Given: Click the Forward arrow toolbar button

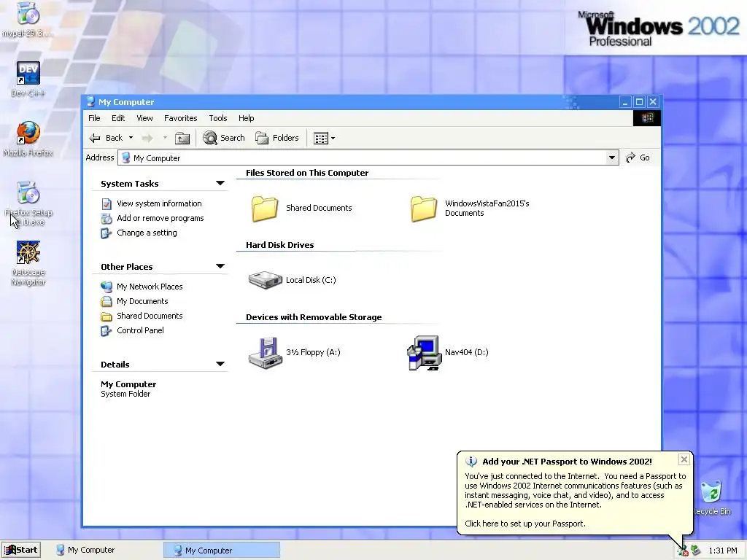Looking at the screenshot, I should [x=147, y=138].
